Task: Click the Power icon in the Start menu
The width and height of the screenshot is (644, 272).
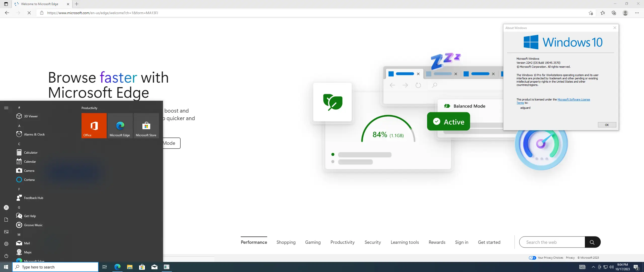Action: pyautogui.click(x=6, y=256)
